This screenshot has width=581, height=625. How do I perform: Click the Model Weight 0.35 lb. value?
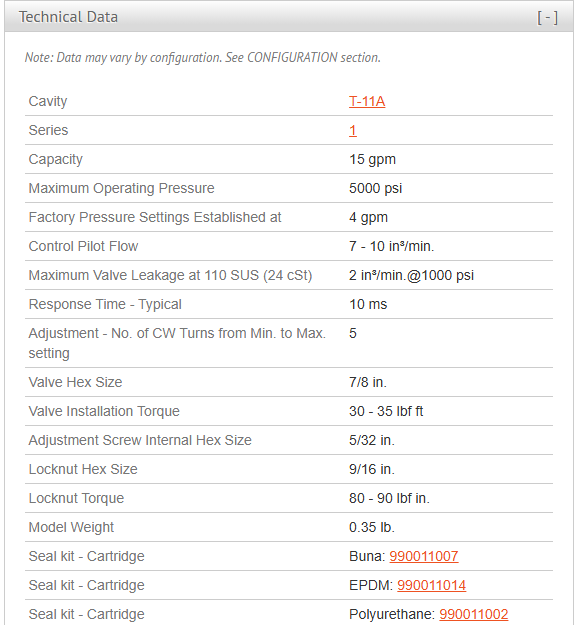click(372, 527)
